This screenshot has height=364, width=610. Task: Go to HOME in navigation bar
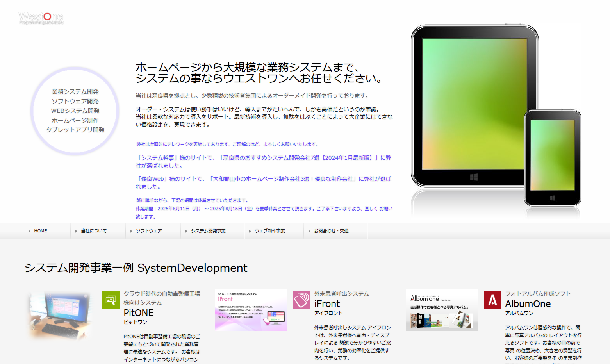(40, 231)
